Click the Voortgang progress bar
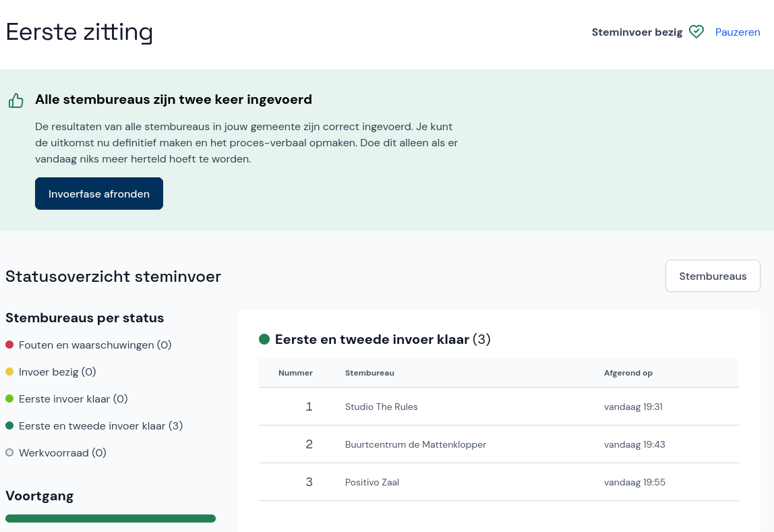Viewport: 774px width, 532px height. (x=110, y=518)
